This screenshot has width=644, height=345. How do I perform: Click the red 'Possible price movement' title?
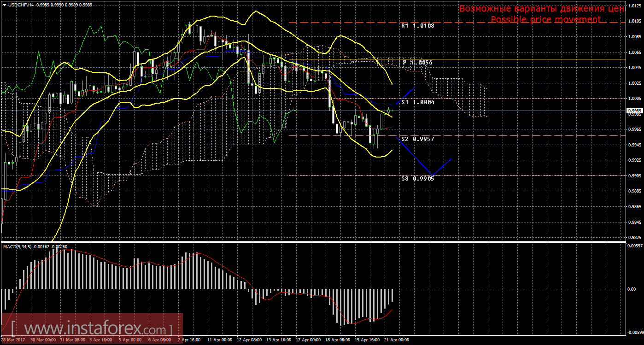(x=545, y=19)
